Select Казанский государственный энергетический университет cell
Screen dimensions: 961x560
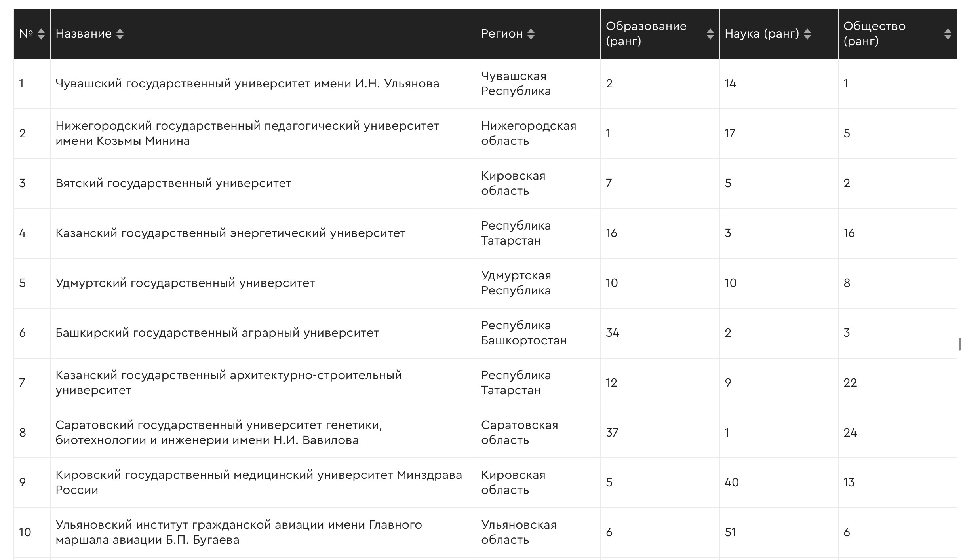[x=230, y=233]
